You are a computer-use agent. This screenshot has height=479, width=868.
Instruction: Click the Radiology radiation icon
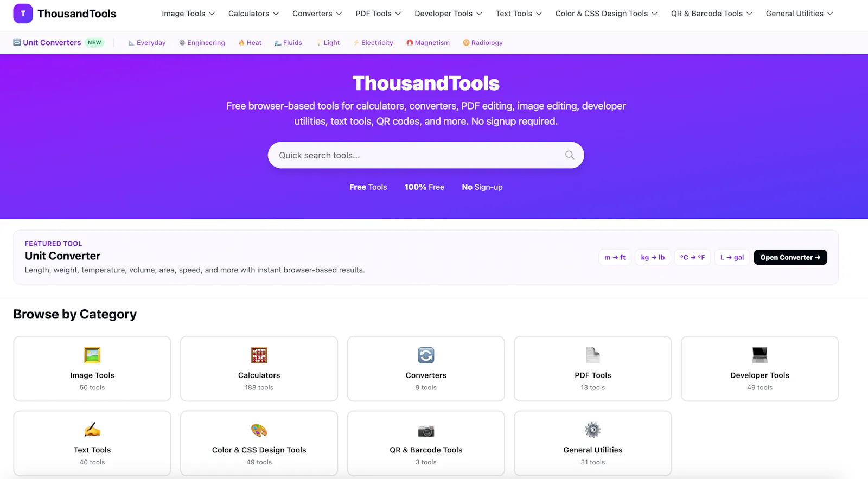coord(466,43)
